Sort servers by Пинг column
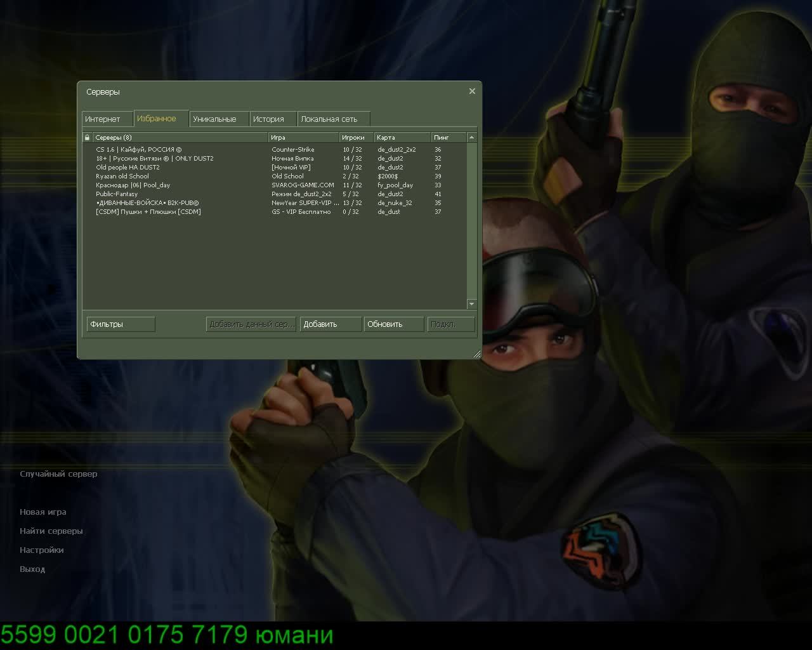 click(x=448, y=137)
